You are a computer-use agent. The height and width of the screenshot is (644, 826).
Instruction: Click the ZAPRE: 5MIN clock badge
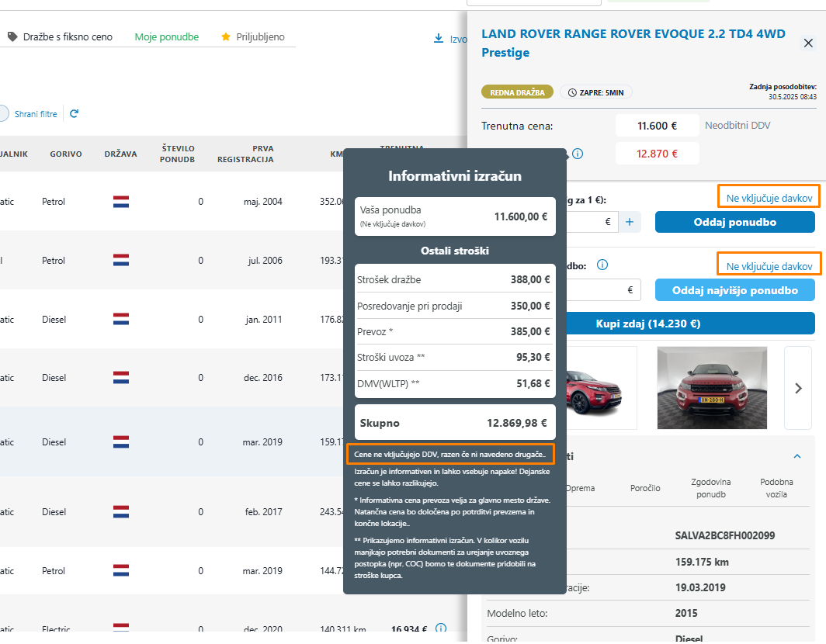[x=595, y=92]
